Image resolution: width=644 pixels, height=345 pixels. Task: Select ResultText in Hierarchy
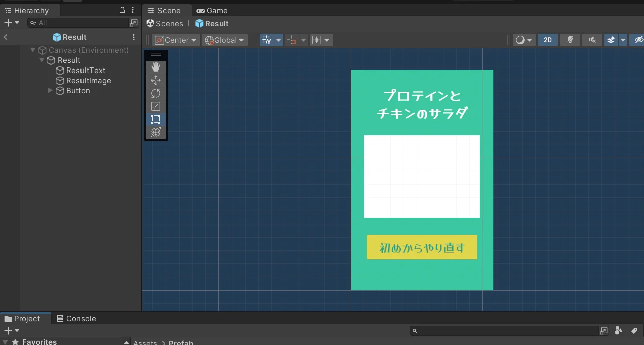(x=80, y=71)
